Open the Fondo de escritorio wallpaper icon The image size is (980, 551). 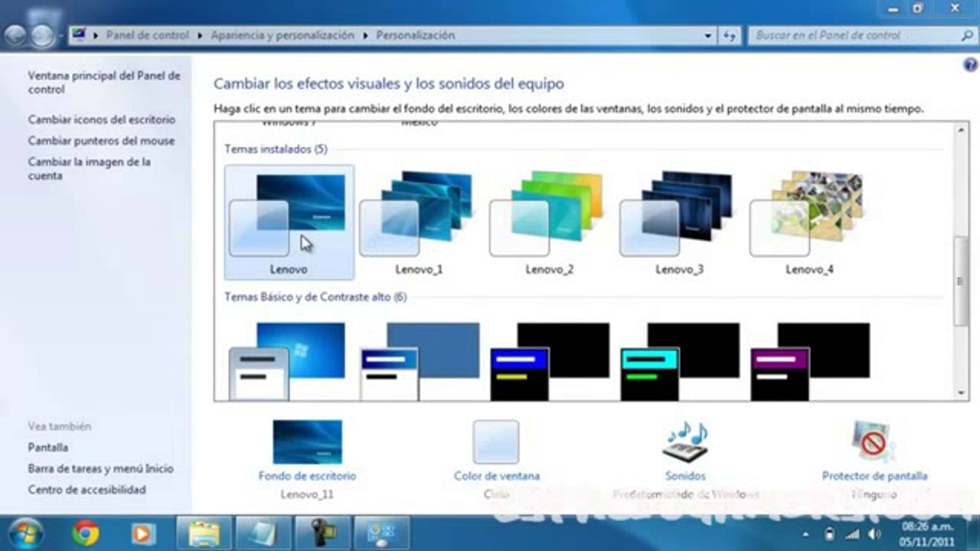307,442
